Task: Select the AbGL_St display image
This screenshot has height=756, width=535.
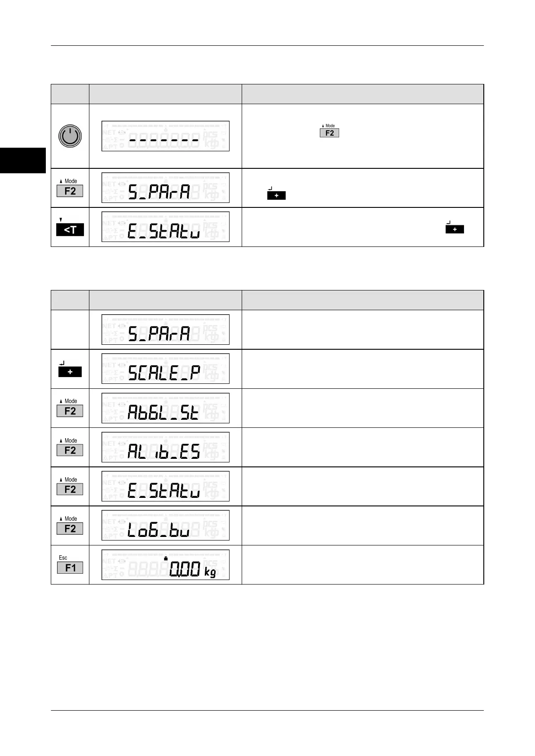Action: [x=165, y=408]
